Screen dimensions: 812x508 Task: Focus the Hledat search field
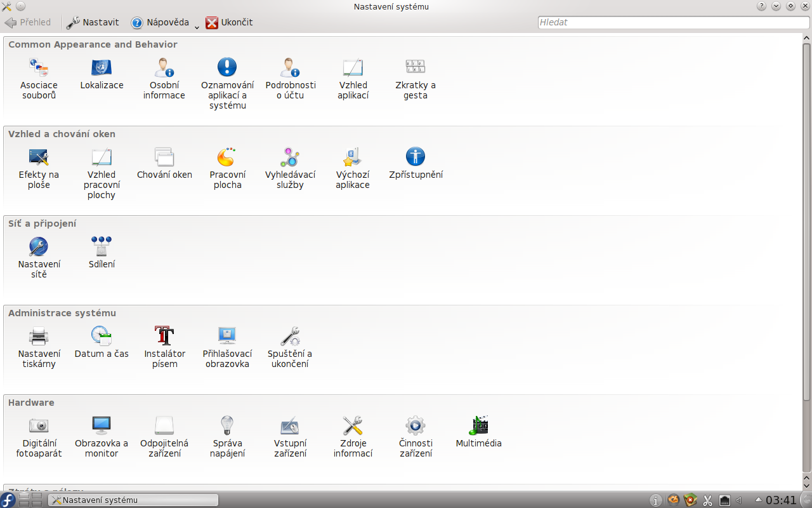pyautogui.click(x=673, y=22)
